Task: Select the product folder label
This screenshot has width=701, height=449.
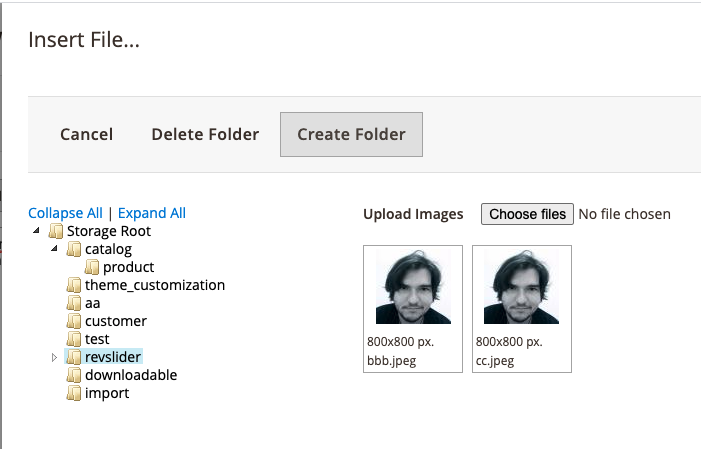Action: pos(129,267)
